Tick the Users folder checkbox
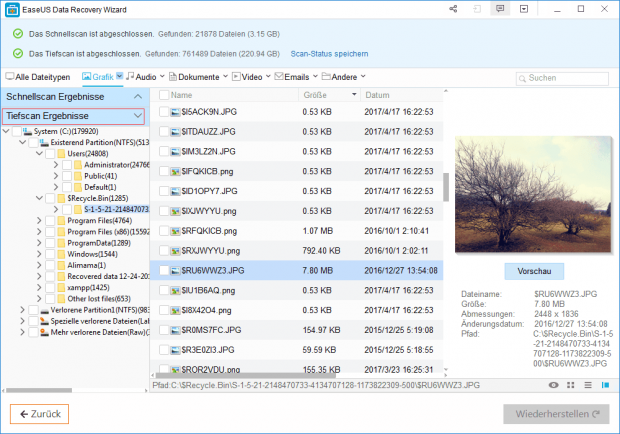Image resolution: width=620 pixels, height=434 pixels. tap(50, 153)
